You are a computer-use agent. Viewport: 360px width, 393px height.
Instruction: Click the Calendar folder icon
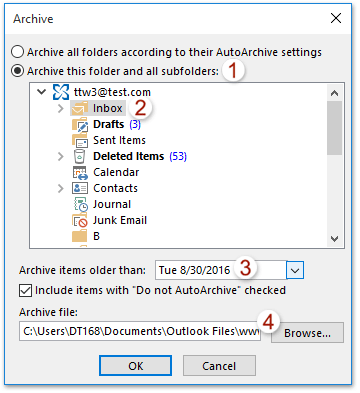point(80,172)
